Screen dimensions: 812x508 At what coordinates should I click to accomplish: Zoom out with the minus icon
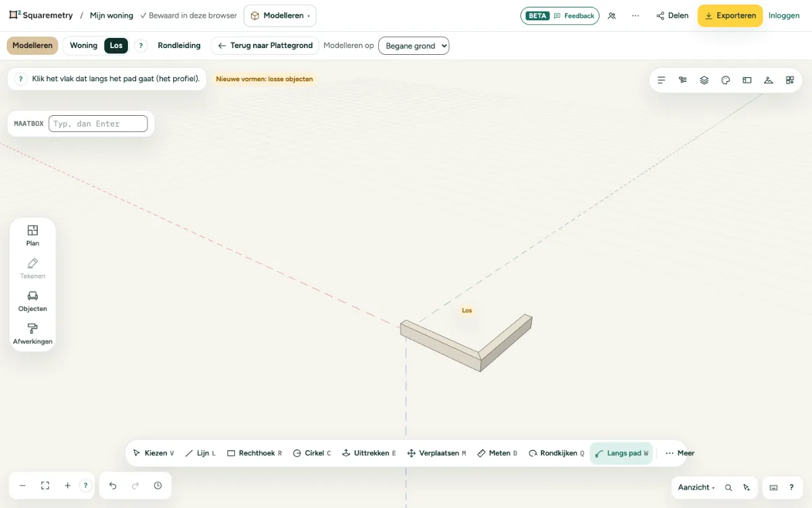(x=22, y=486)
